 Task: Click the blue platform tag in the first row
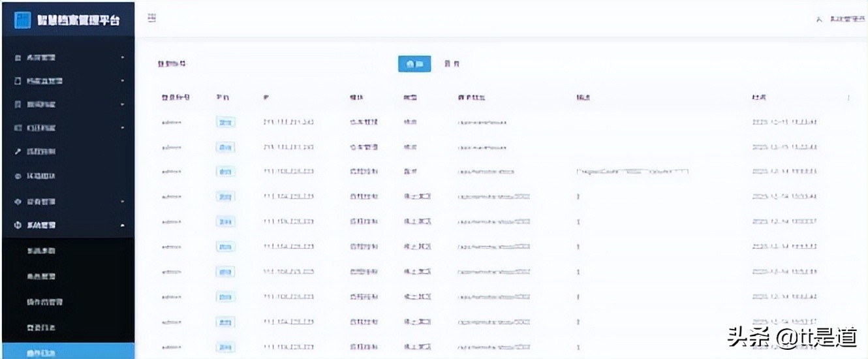[225, 122]
